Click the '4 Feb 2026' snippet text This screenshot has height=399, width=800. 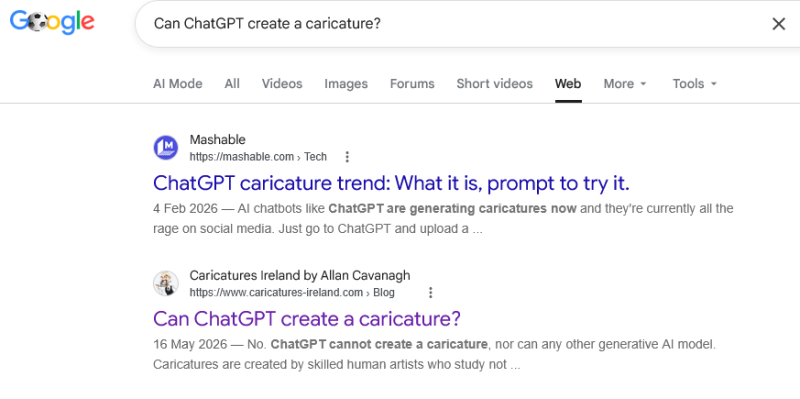tap(185, 209)
